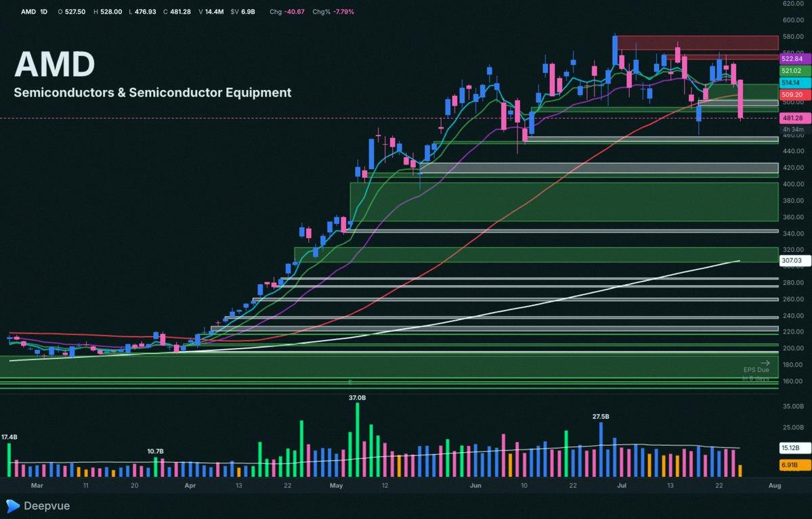Viewport: 812px width, 519px height.
Task: Click the Chg% -7.79% value
Action: [333, 12]
